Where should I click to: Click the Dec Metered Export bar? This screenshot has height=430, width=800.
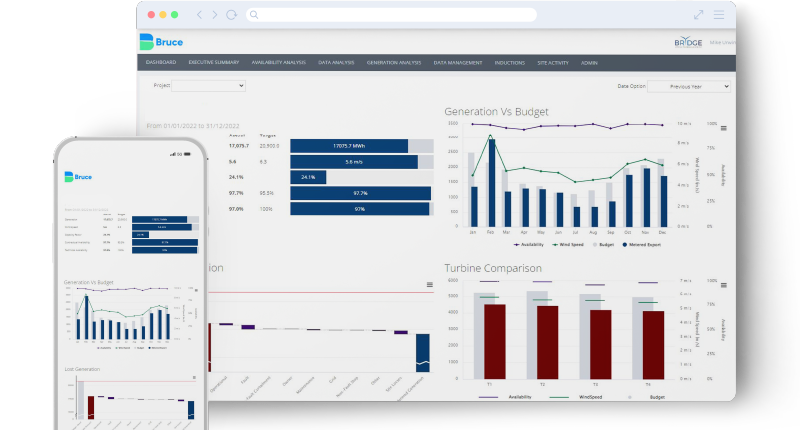pyautogui.click(x=664, y=201)
